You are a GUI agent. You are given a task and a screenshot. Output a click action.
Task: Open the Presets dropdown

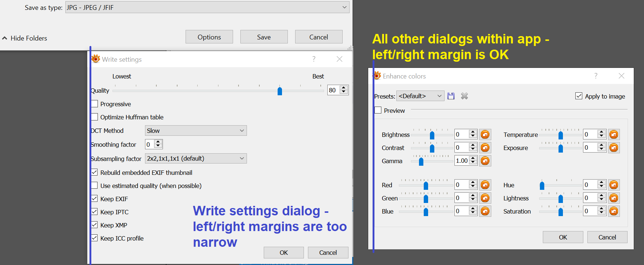click(420, 96)
